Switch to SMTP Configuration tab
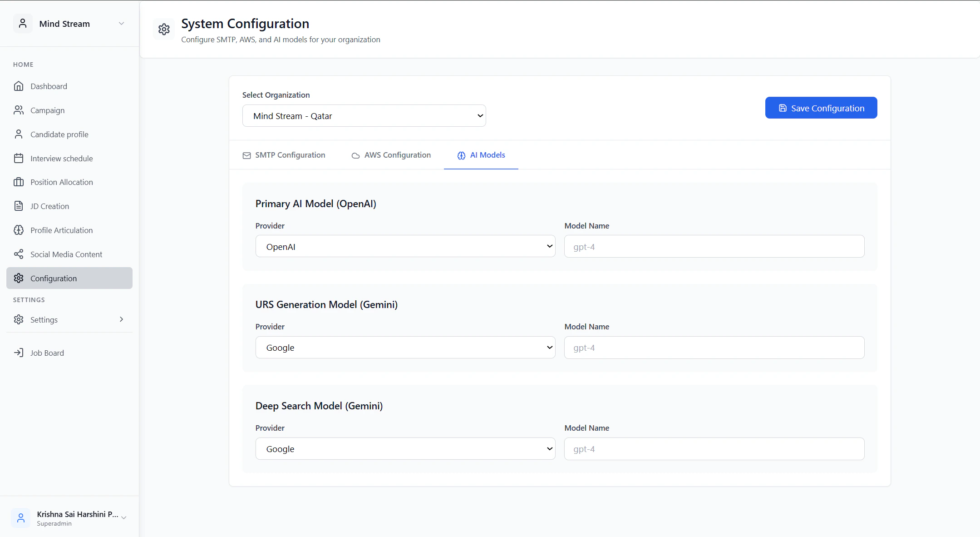Screen dimensions: 980x537 point(284,155)
